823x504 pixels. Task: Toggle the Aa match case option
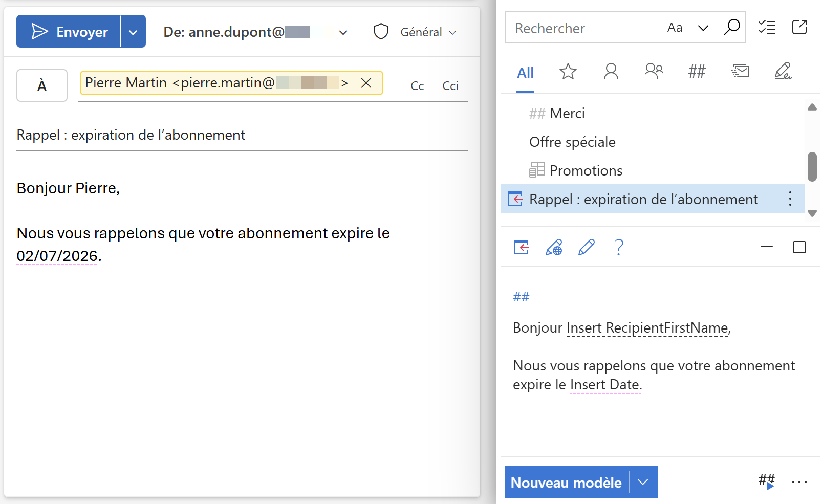click(x=675, y=28)
